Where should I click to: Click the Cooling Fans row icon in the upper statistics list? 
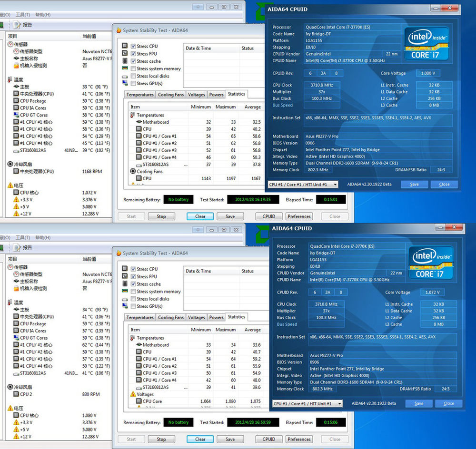pyautogui.click(x=133, y=171)
